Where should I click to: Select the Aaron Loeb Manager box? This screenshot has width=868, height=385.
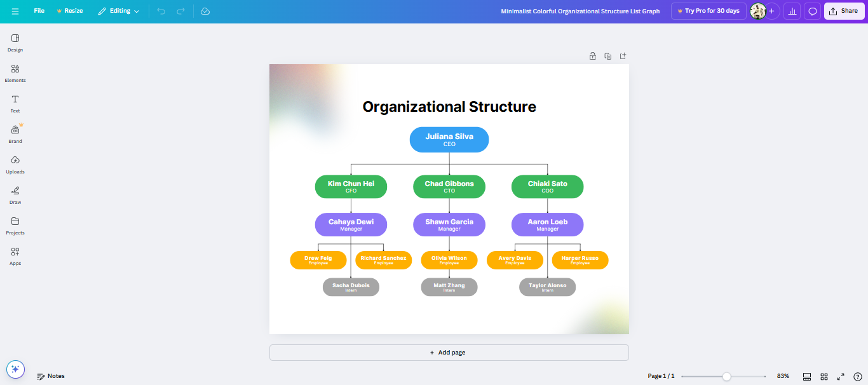pyautogui.click(x=547, y=225)
